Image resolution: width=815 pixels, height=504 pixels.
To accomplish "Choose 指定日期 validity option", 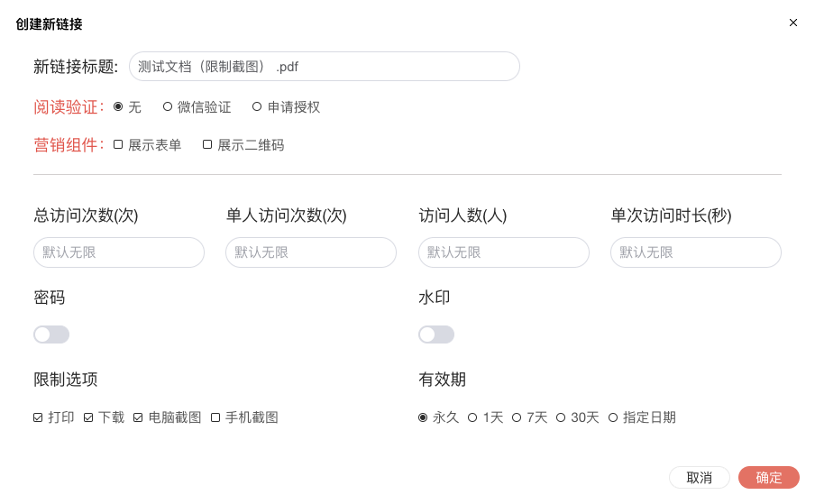I will pos(613,417).
